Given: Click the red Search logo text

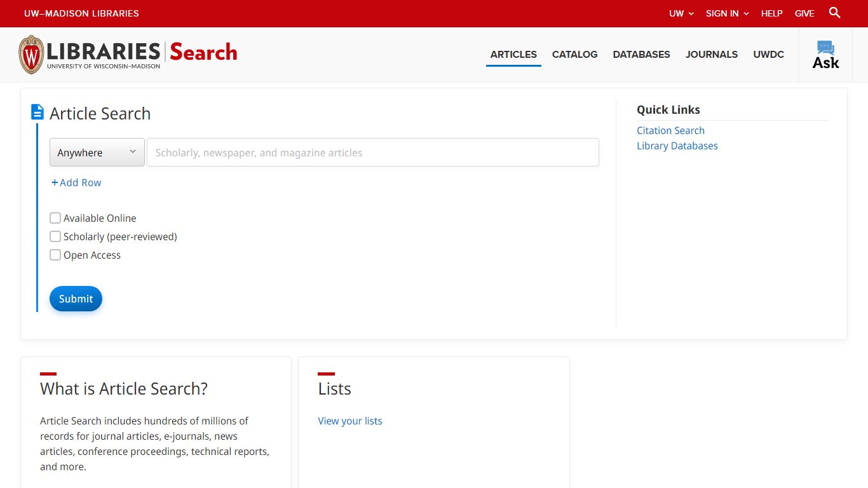Looking at the screenshot, I should point(203,52).
